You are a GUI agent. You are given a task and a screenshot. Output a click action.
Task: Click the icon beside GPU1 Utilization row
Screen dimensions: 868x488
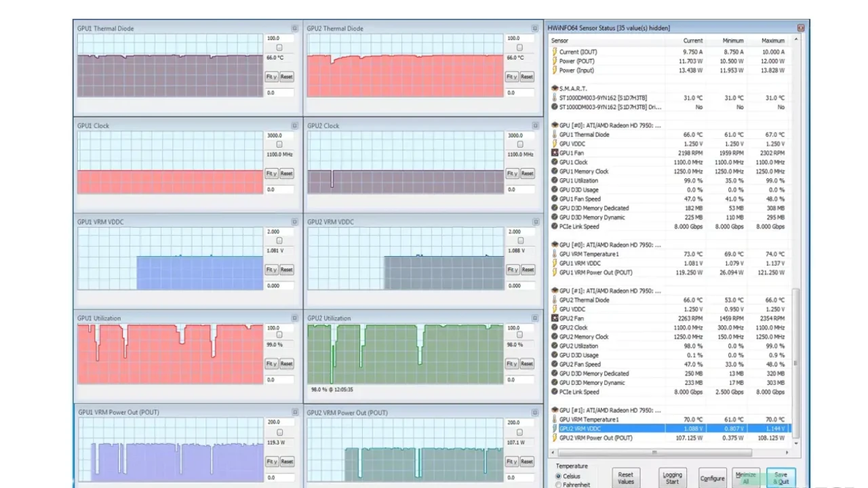555,180
